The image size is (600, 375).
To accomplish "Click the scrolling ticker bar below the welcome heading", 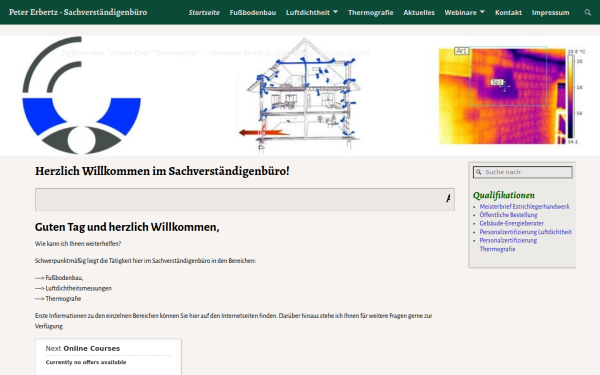I will pyautogui.click(x=245, y=199).
